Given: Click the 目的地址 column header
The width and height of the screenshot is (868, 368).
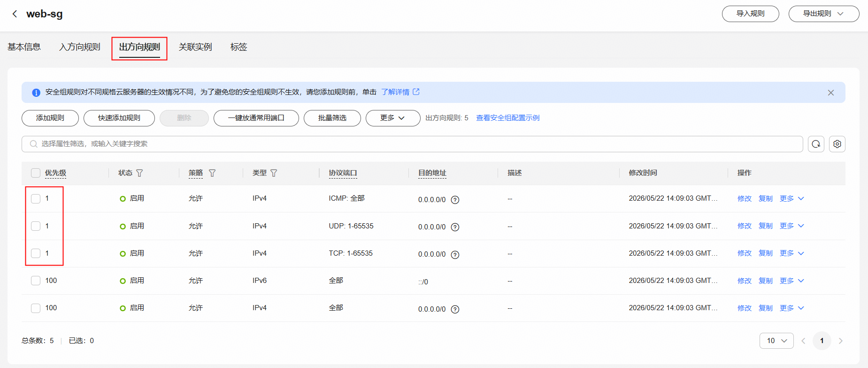Looking at the screenshot, I should point(432,173).
